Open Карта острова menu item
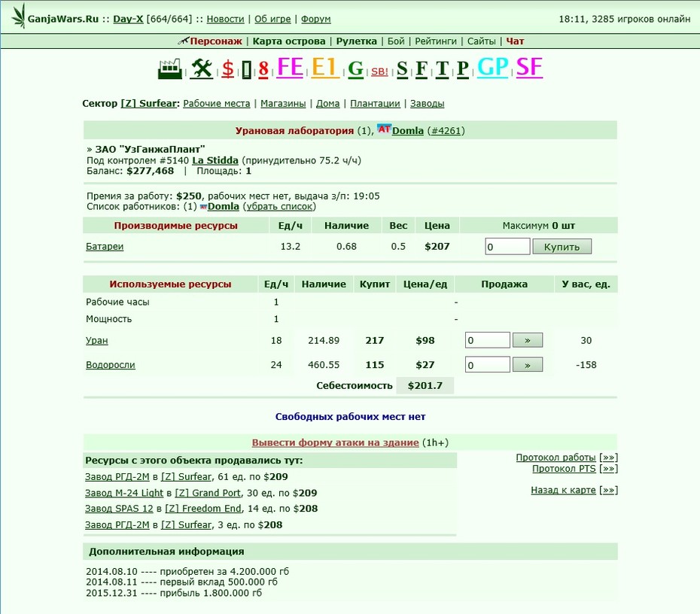The width and height of the screenshot is (700, 614). click(289, 41)
